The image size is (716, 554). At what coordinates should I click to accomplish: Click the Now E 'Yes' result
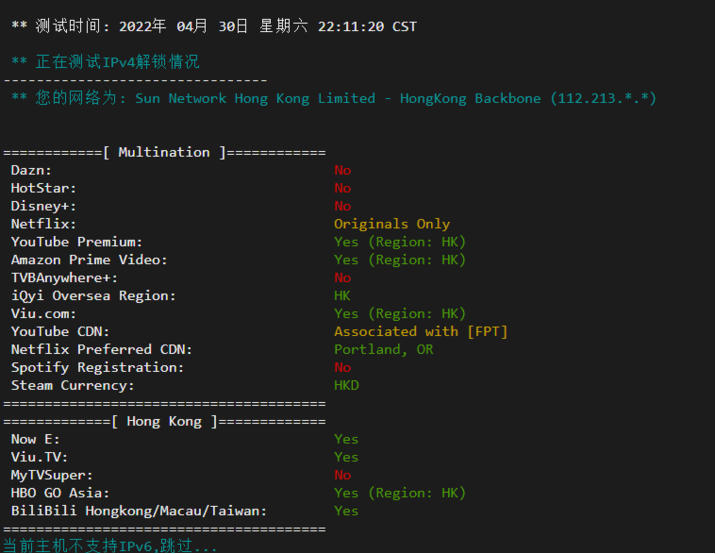347,439
